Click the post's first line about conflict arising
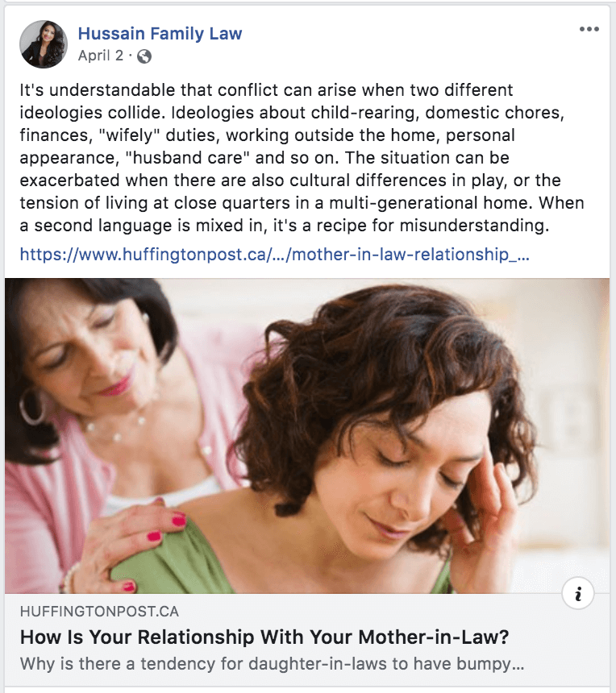 tap(266, 90)
